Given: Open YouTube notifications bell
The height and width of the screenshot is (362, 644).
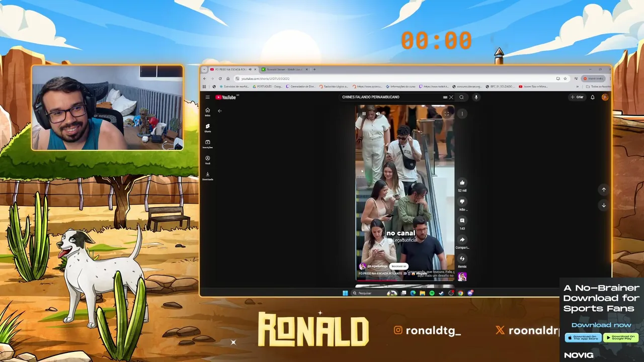Looking at the screenshot, I should pos(593,97).
